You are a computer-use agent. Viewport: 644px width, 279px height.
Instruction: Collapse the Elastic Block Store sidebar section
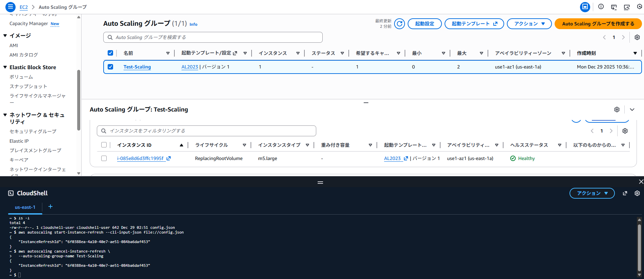point(5,67)
